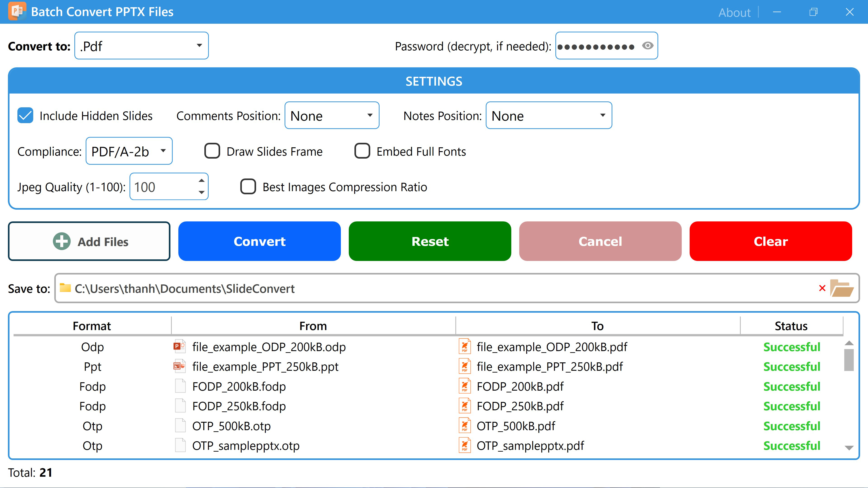Click Odp format cell in first row
The height and width of the screenshot is (488, 868).
click(92, 347)
